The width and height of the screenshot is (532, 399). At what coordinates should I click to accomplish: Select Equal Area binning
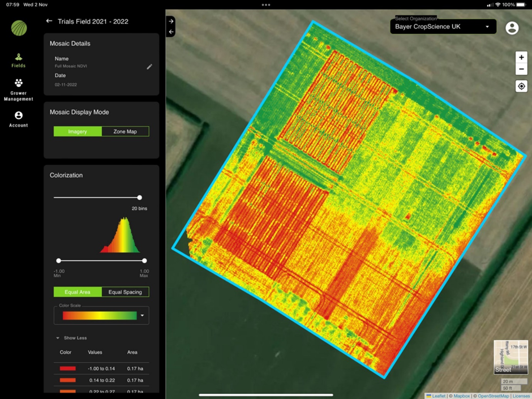pos(78,292)
